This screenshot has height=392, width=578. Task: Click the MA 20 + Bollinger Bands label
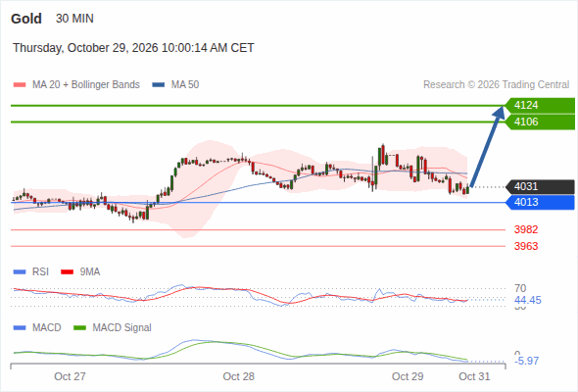(x=86, y=85)
